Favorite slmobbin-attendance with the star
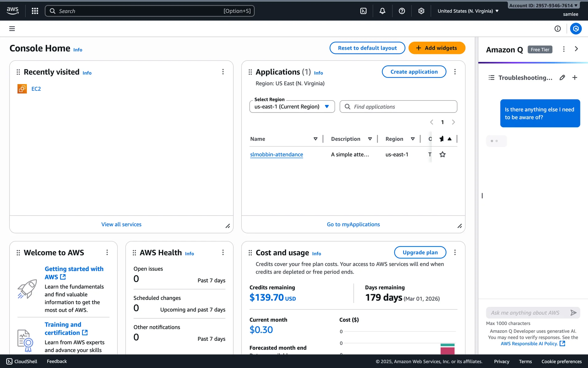This screenshot has width=588, height=368. tap(443, 155)
